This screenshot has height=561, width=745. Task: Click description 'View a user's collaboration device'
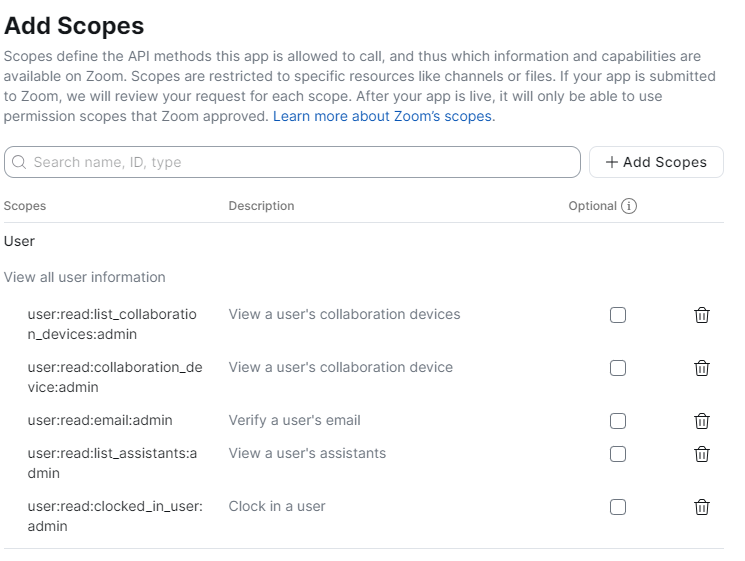341,367
